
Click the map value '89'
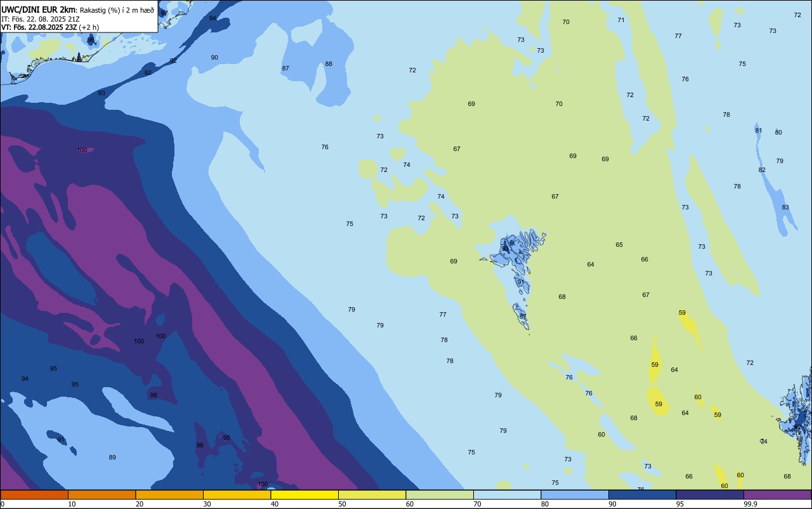[x=112, y=457]
